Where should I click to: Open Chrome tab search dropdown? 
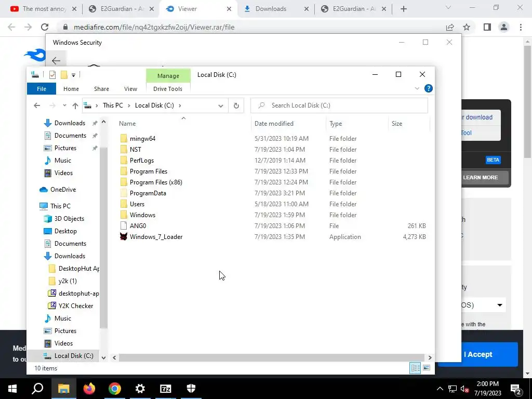pos(448,7)
